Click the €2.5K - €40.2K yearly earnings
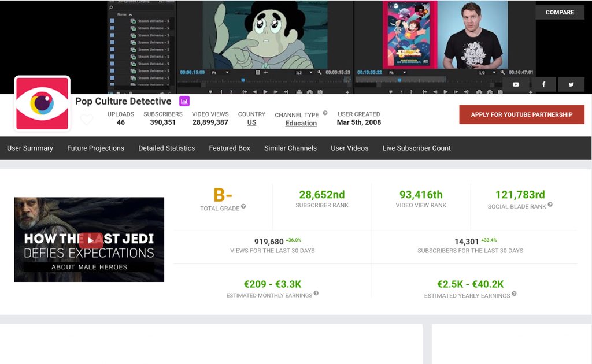 pos(471,284)
